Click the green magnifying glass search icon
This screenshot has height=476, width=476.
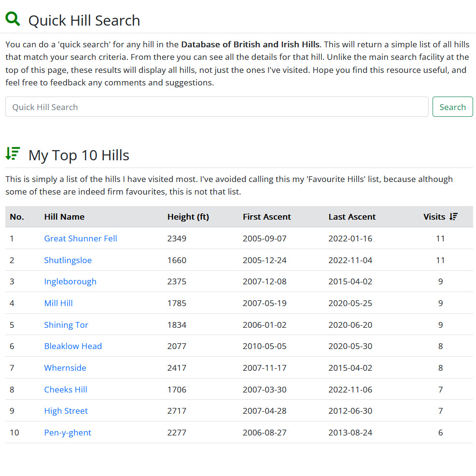pyautogui.click(x=13, y=19)
